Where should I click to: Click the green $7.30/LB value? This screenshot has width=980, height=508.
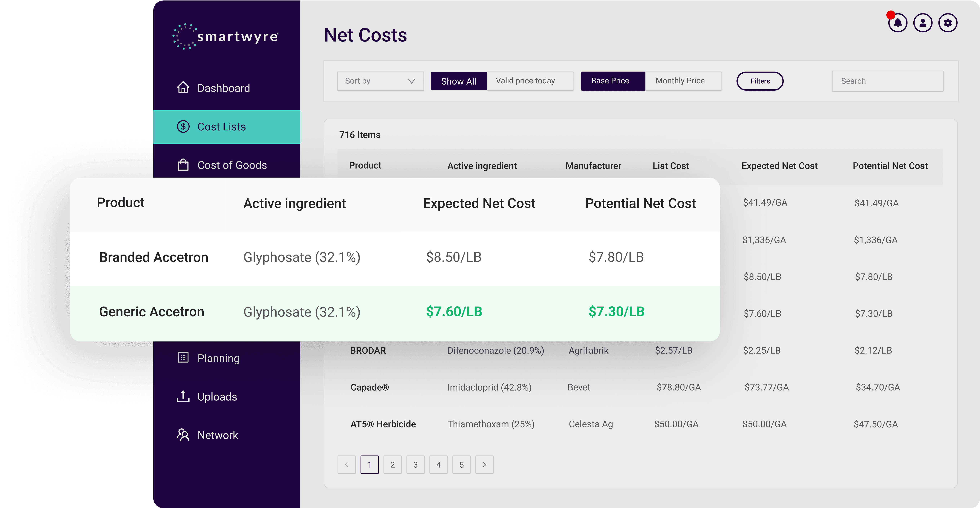pos(616,311)
